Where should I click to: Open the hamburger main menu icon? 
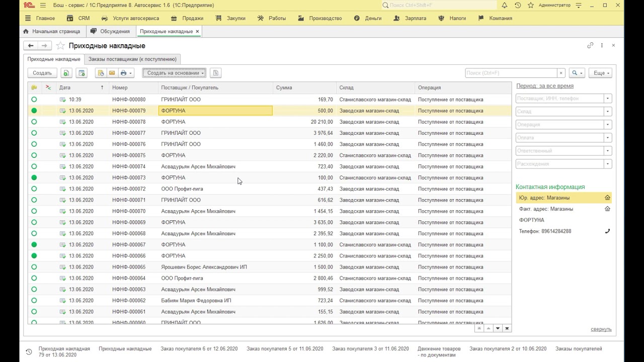tap(43, 5)
